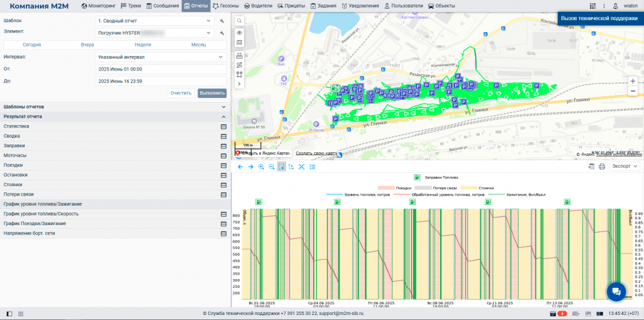Open the Интервал dropdown
Viewport: 644px width, 320px height.
click(x=161, y=57)
